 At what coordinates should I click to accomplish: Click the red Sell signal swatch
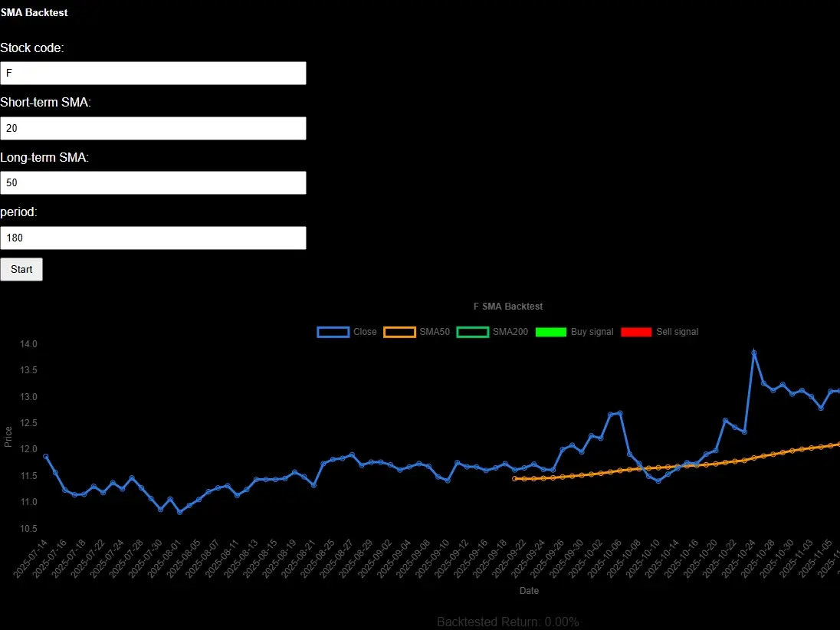[635, 332]
